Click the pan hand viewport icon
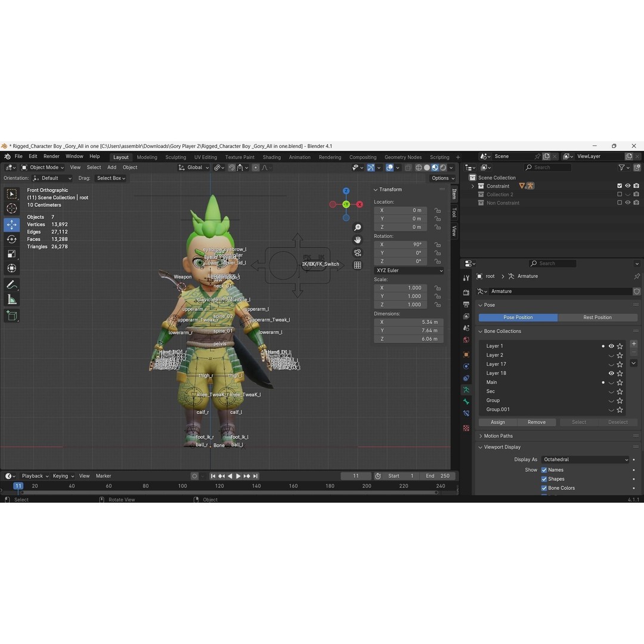The width and height of the screenshot is (644, 644). point(358,240)
